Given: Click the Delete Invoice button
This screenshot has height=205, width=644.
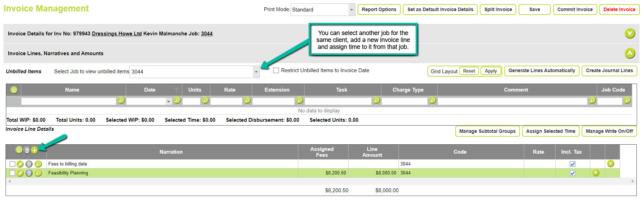Looking at the screenshot, I should click(619, 9).
